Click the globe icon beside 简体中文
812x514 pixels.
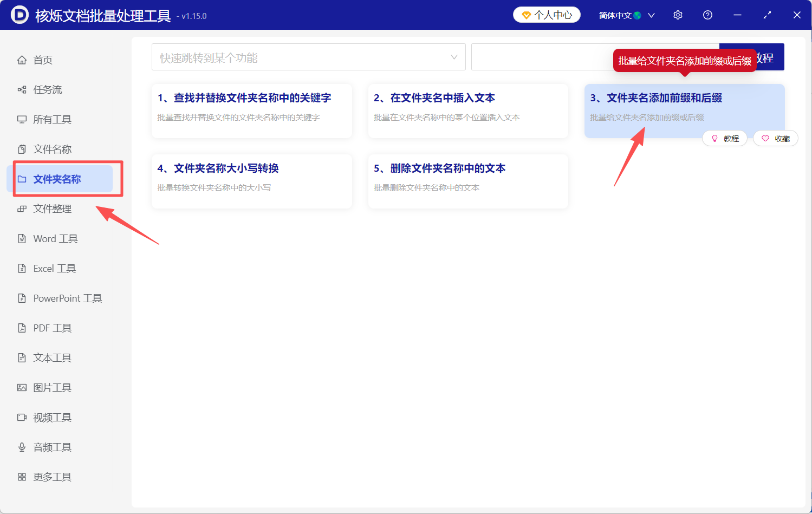point(638,15)
